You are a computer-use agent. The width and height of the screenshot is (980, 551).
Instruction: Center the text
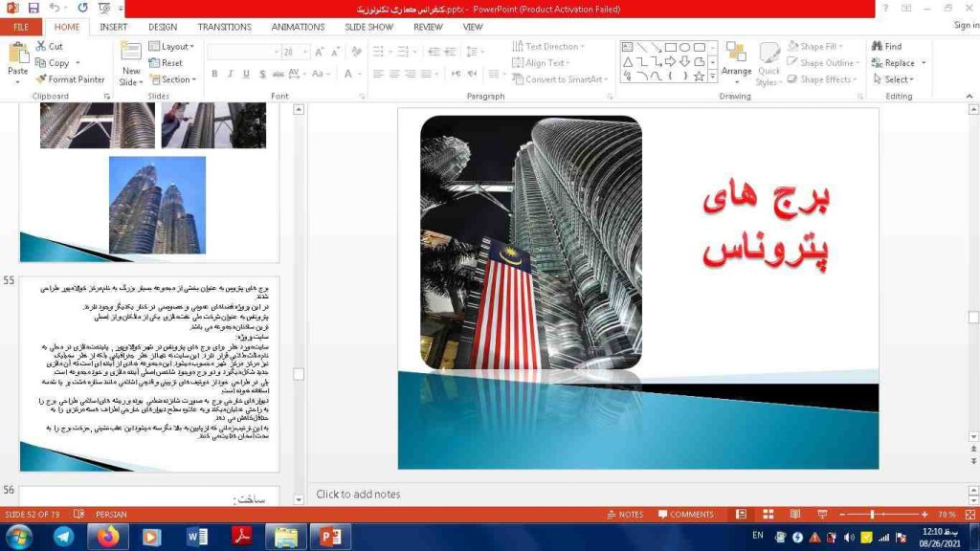[x=394, y=74]
